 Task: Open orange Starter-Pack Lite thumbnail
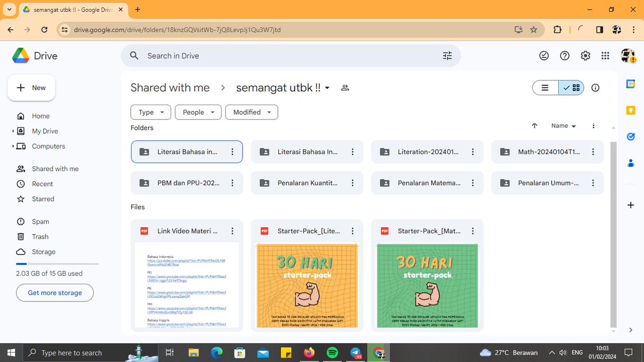pos(307,285)
